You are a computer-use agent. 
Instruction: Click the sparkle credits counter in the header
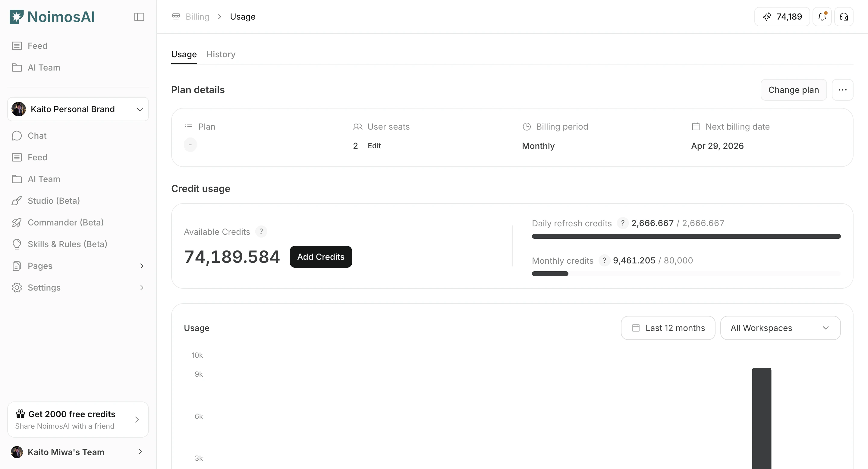coord(782,17)
